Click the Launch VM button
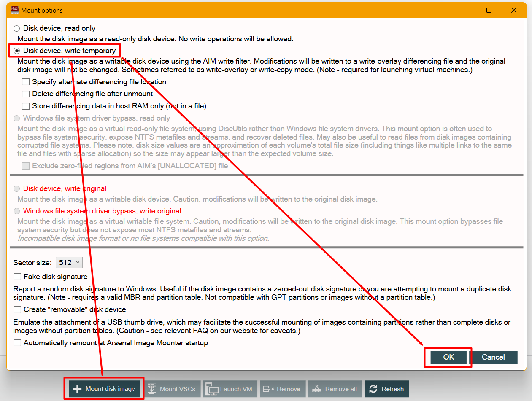 coord(230,389)
